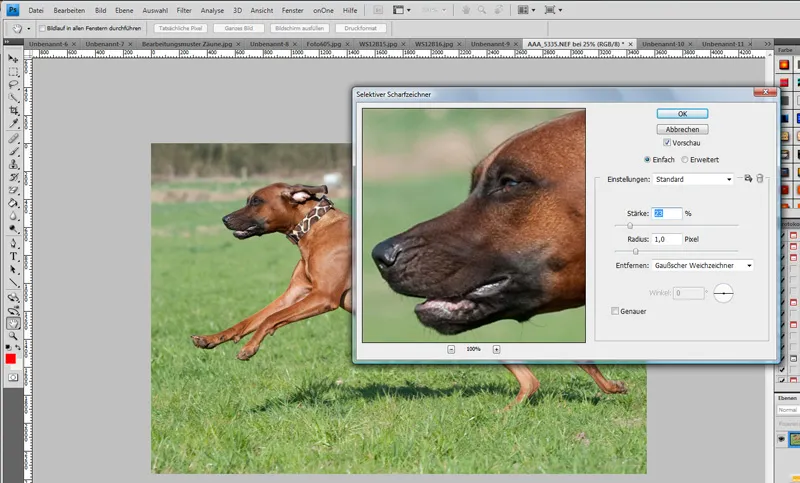Image resolution: width=800 pixels, height=483 pixels.
Task: Select the Blur tool
Action: [x=13, y=216]
